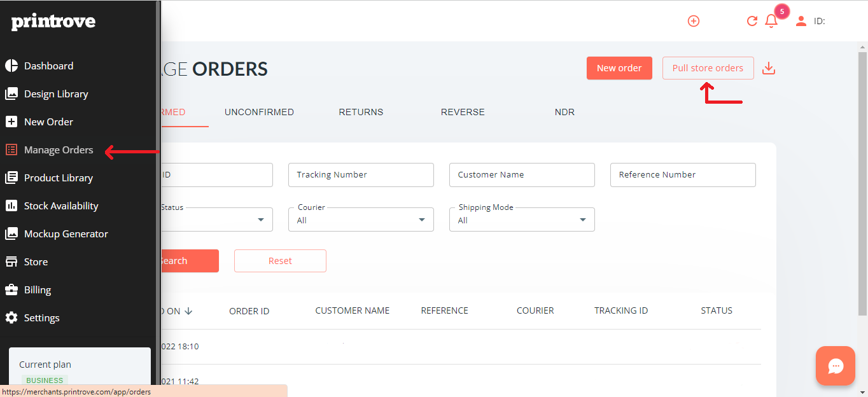The image size is (868, 397).
Task: Click the Printrove logo
Action: 53,22
